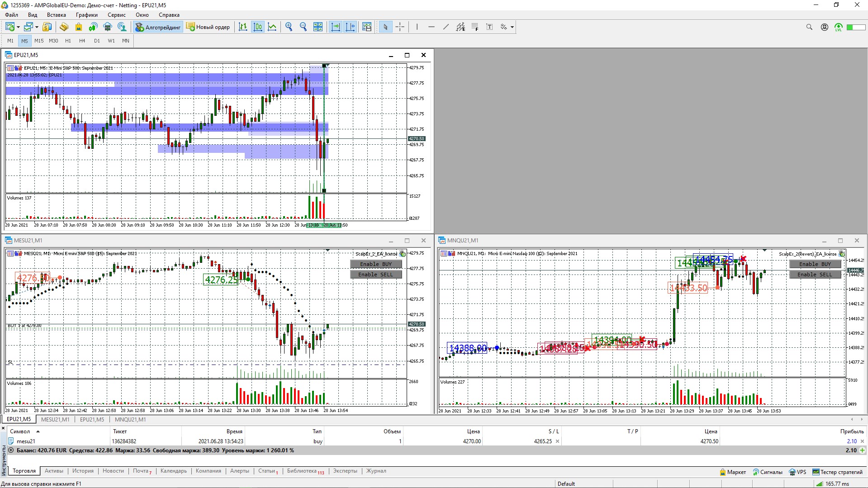Toggle chart auto-scroll to end
Viewport: 868px width, 488px height.
point(336,27)
